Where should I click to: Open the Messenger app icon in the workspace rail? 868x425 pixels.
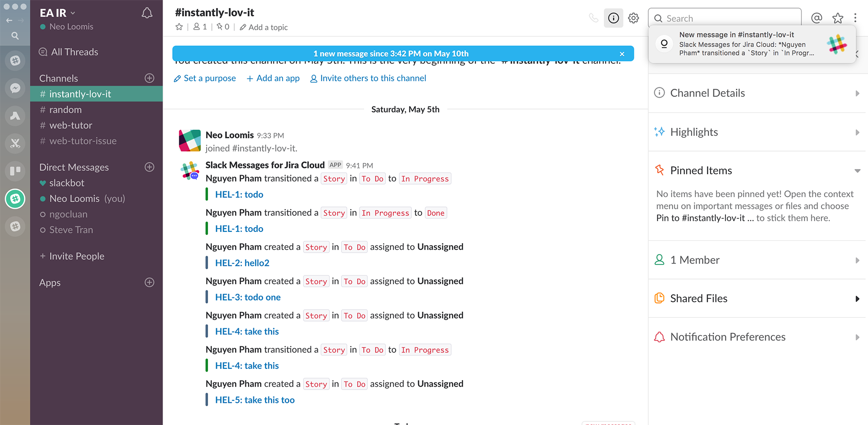(x=15, y=88)
